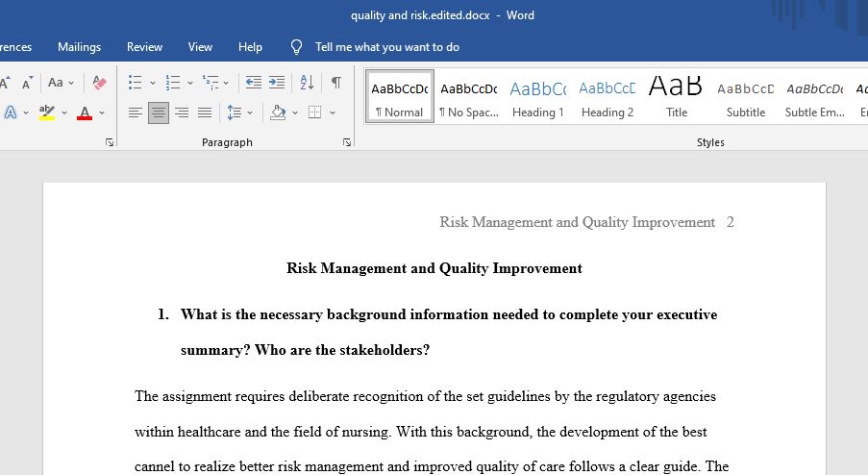Align text to the left
The height and width of the screenshot is (475, 868).
click(136, 112)
